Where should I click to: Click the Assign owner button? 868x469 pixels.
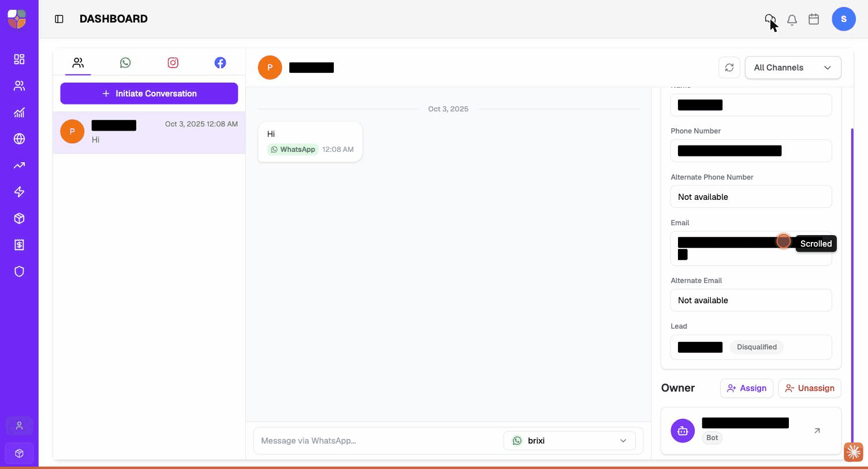click(747, 388)
